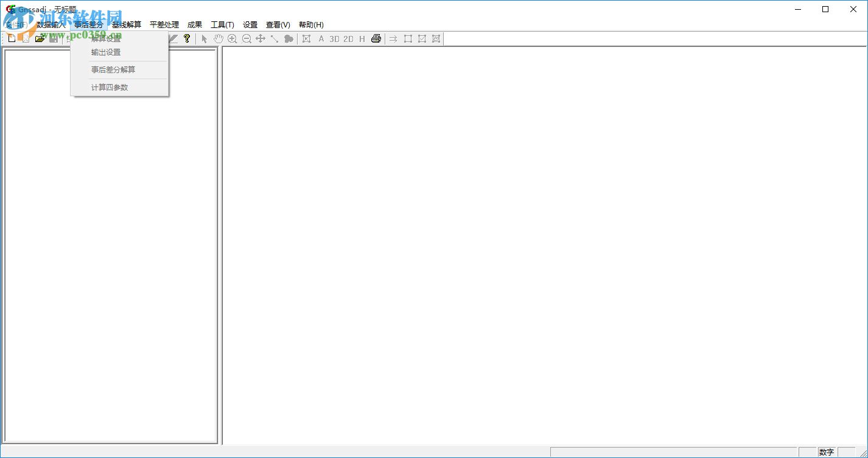The width and height of the screenshot is (868, 458).
Task: Open the 平差处理 menu
Action: pos(164,25)
